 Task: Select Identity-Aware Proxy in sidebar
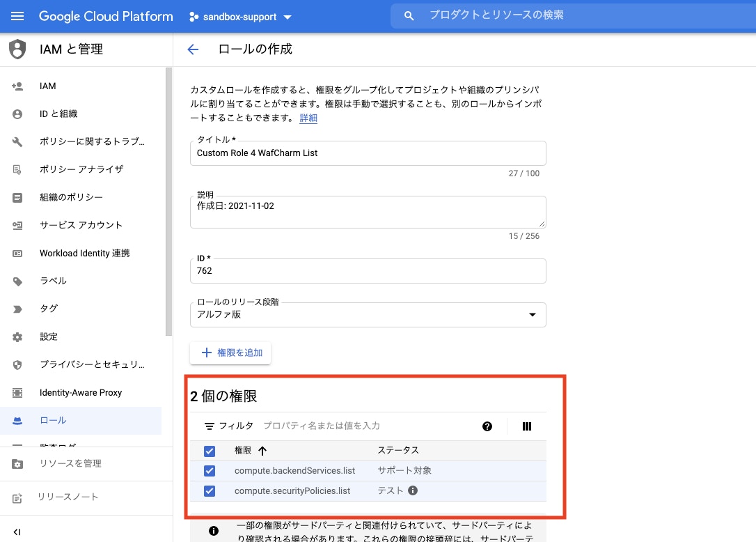click(81, 393)
